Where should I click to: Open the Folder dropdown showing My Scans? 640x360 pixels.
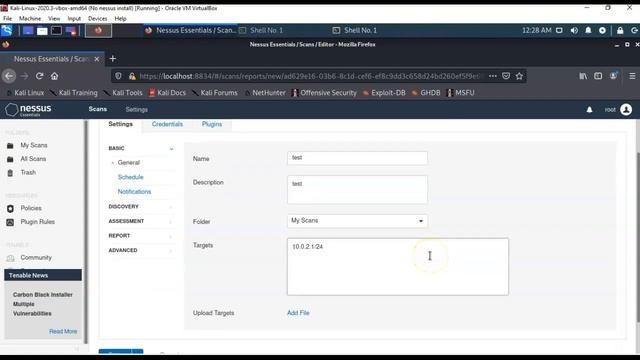coord(357,221)
